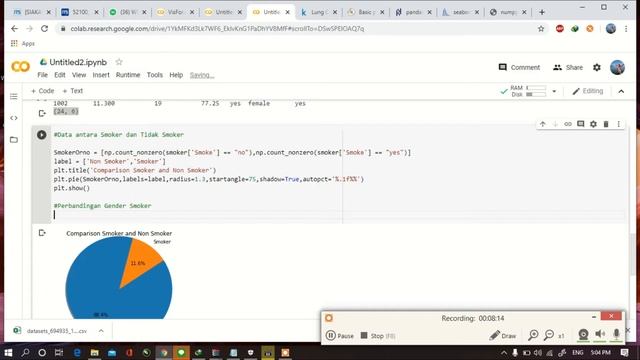Open the File menu
Screen dimensions: 640x360
[42, 75]
